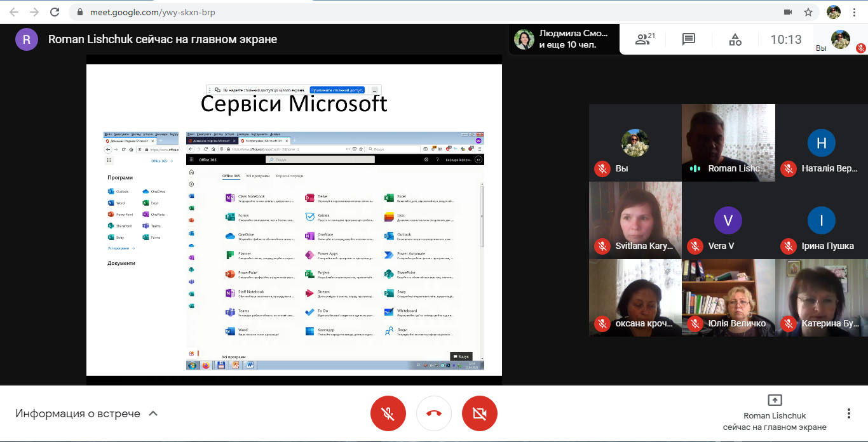
Task: Select Катерина Бу... video tile
Action: (822, 298)
